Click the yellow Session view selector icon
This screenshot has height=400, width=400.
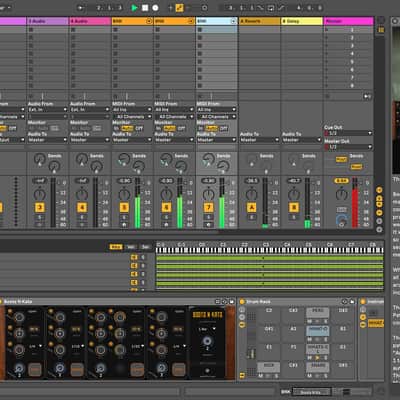tap(381, 30)
